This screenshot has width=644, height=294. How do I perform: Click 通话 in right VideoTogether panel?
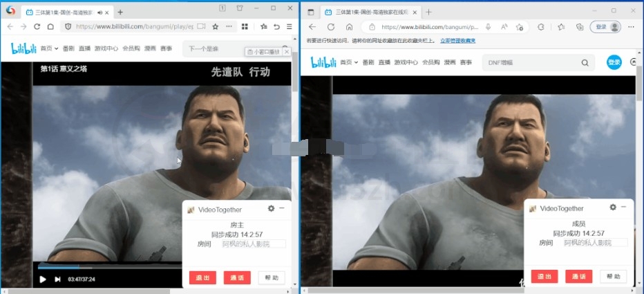[x=578, y=276]
